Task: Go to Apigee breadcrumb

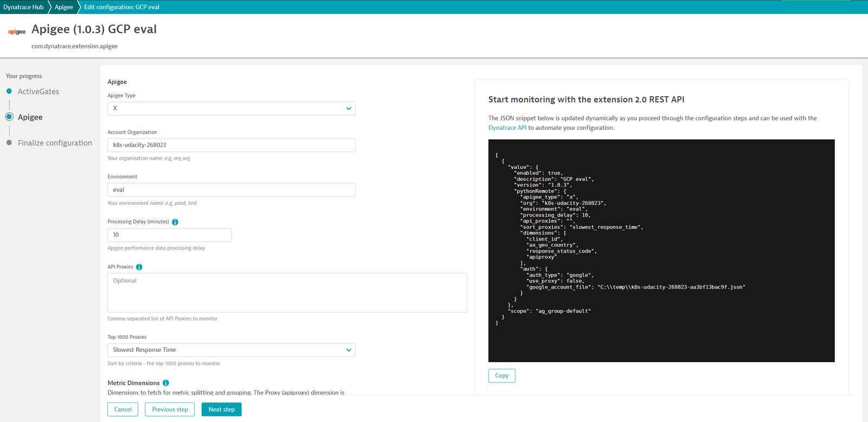Action: [x=63, y=7]
